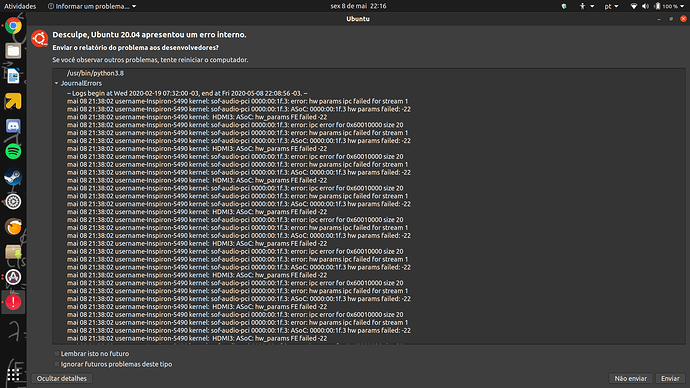The height and width of the screenshot is (388, 690).
Task: Click the Ubuntu logo in error dialog
Action: [40, 39]
